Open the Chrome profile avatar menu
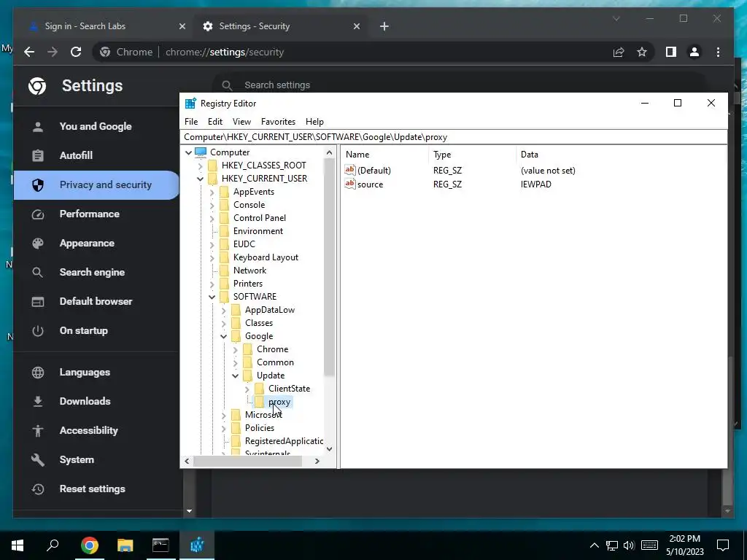The width and height of the screenshot is (747, 560). tap(694, 52)
